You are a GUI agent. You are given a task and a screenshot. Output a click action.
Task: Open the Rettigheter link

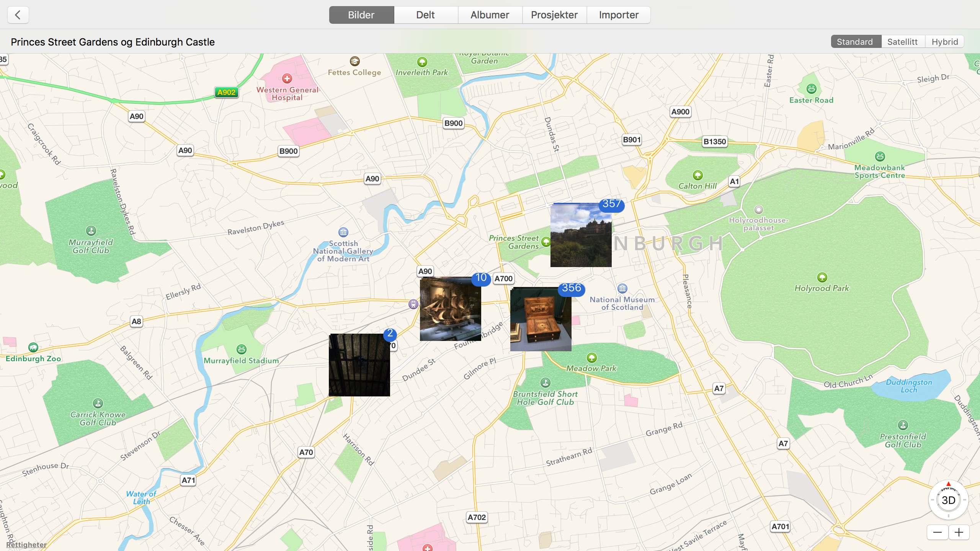(26, 544)
